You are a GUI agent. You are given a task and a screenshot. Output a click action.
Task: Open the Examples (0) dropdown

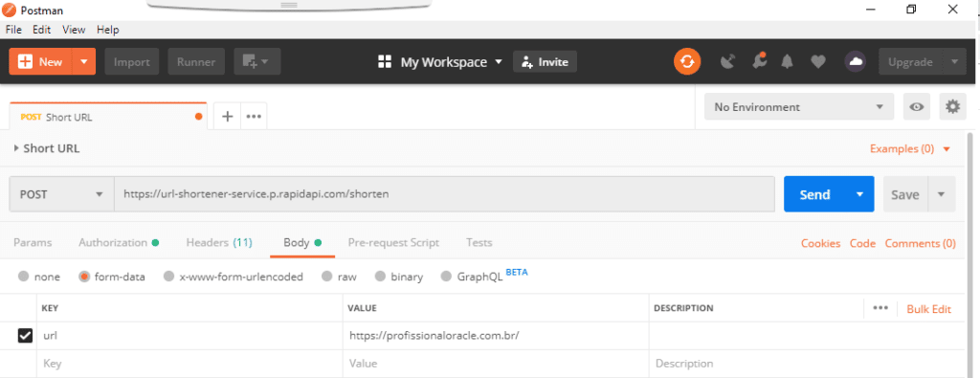click(910, 148)
